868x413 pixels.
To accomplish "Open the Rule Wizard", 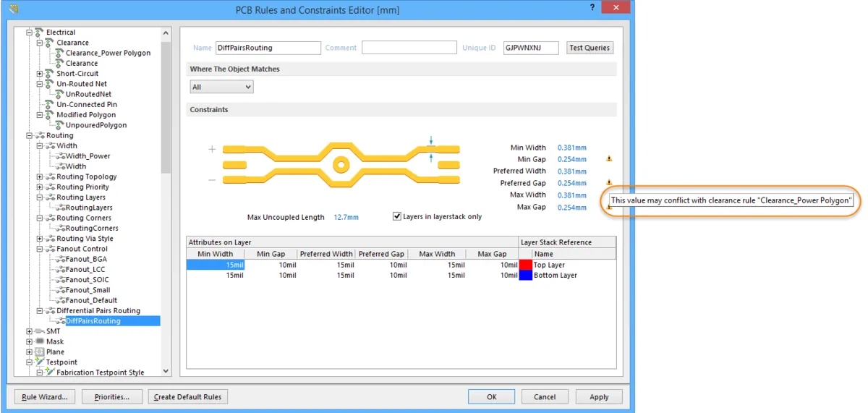I will [45, 396].
